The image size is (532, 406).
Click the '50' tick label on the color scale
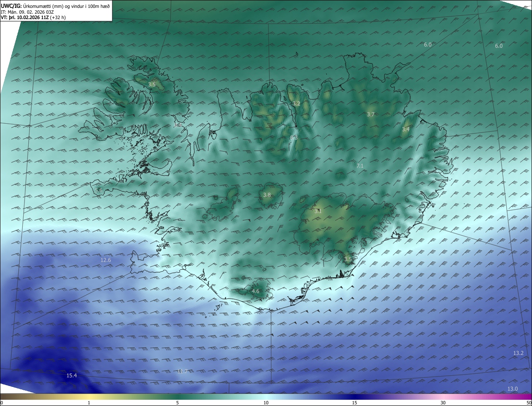coord(529,403)
